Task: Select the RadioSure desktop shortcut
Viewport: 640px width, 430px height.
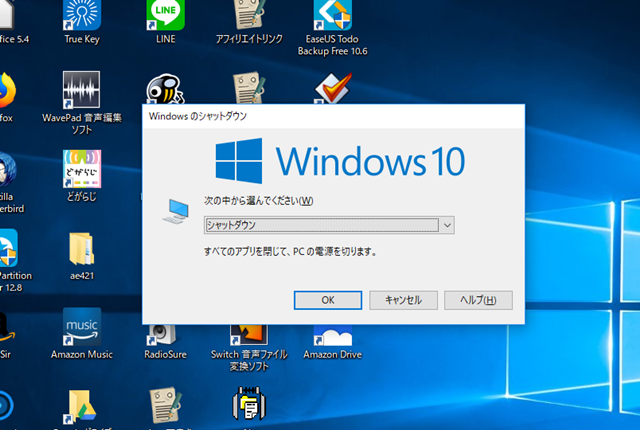Action: tap(165, 342)
